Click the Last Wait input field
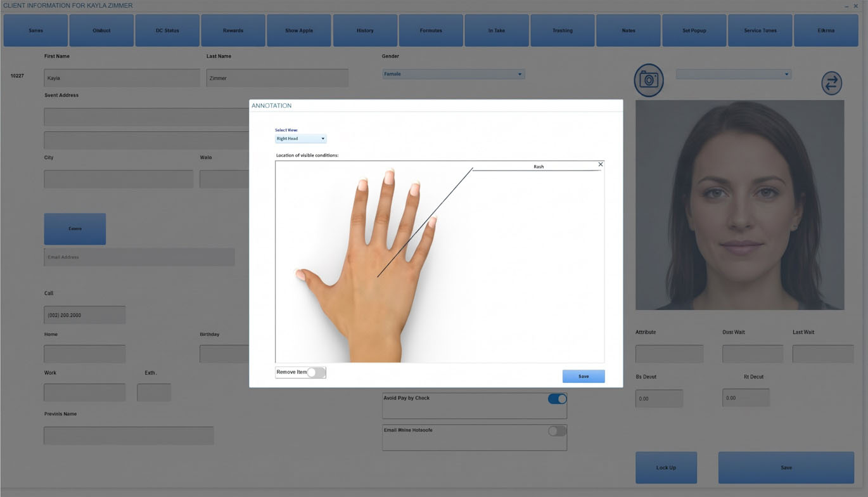Image resolution: width=868 pixels, height=497 pixels. [823, 354]
